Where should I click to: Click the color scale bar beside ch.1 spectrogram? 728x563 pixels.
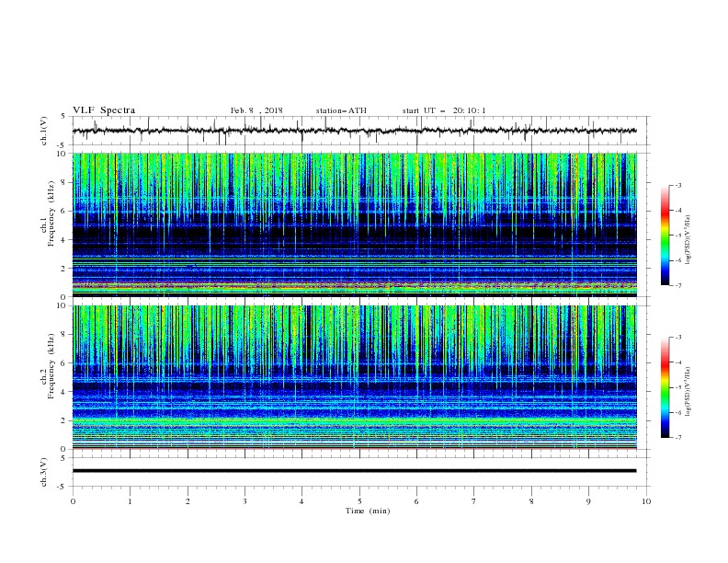(x=665, y=236)
